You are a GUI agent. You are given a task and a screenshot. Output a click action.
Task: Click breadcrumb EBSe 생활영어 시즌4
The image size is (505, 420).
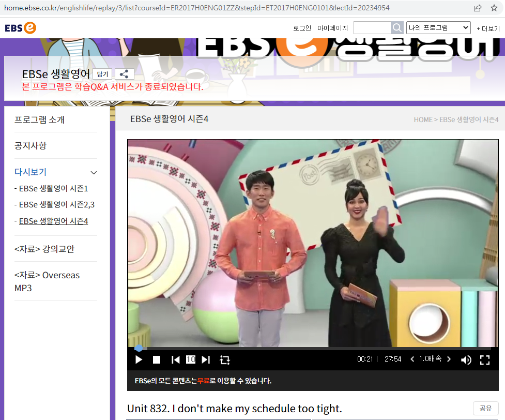pyautogui.click(x=469, y=119)
